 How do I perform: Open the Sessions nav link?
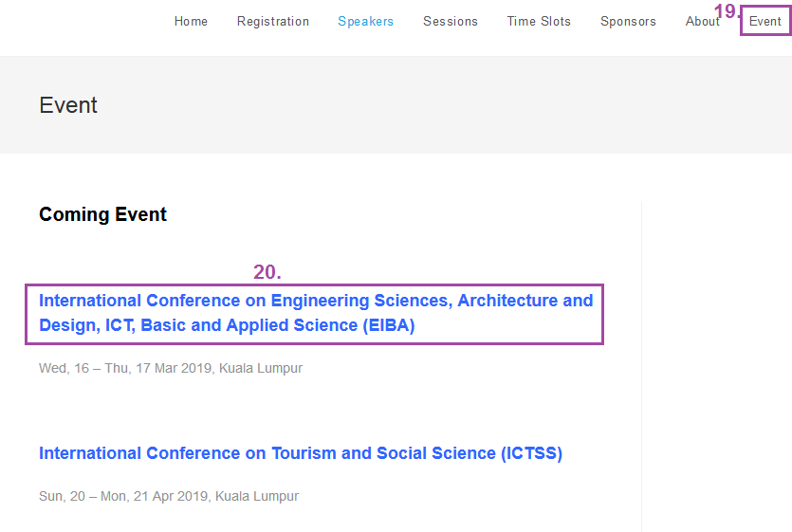(x=451, y=21)
